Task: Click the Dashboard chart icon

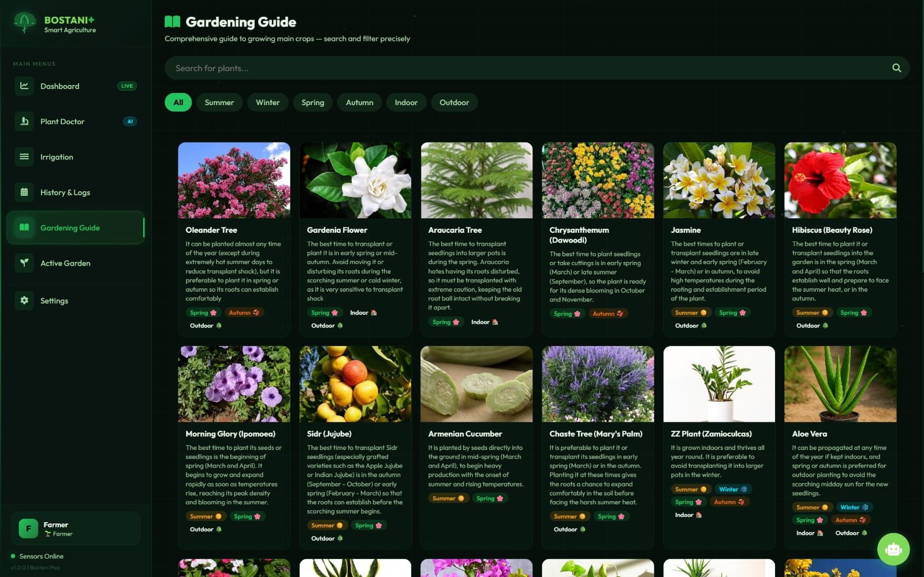Action: [24, 86]
